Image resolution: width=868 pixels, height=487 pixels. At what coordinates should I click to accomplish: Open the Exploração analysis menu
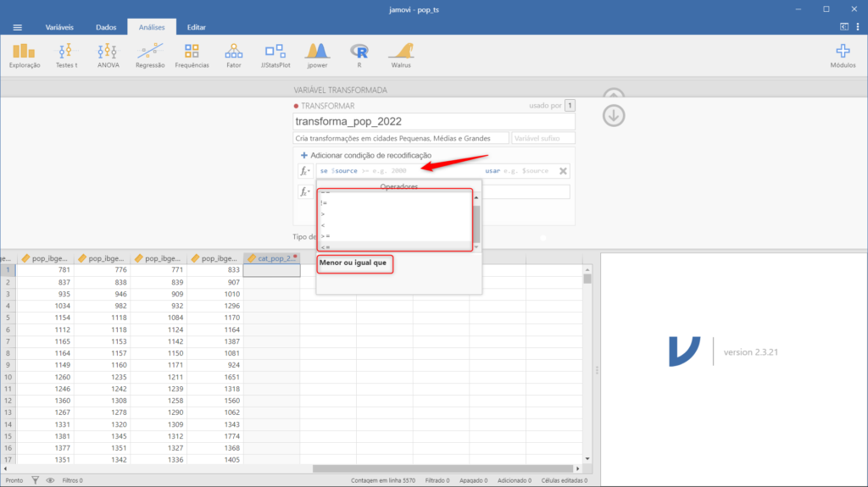pyautogui.click(x=25, y=56)
